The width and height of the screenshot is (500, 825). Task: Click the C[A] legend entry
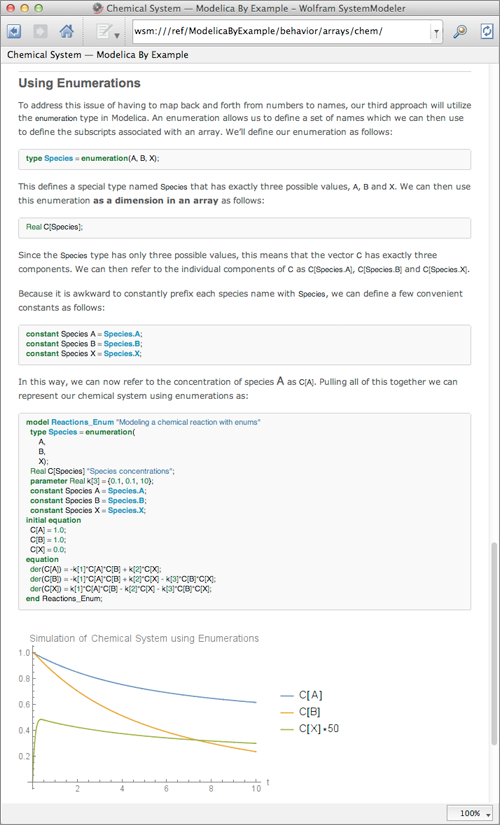point(301,695)
